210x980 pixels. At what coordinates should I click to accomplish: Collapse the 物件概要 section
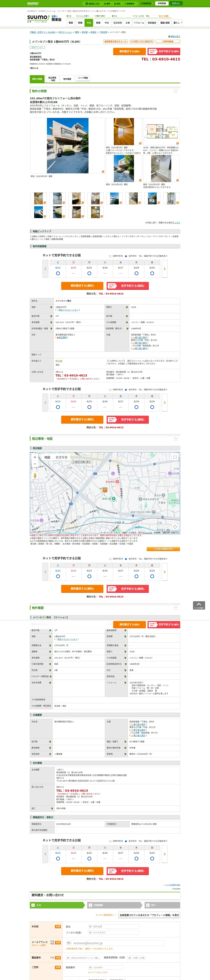(x=176, y=608)
